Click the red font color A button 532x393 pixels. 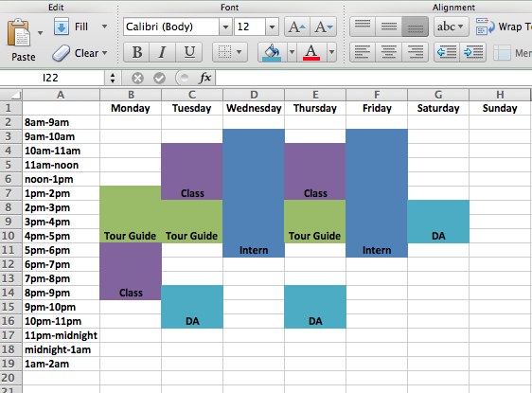311,52
